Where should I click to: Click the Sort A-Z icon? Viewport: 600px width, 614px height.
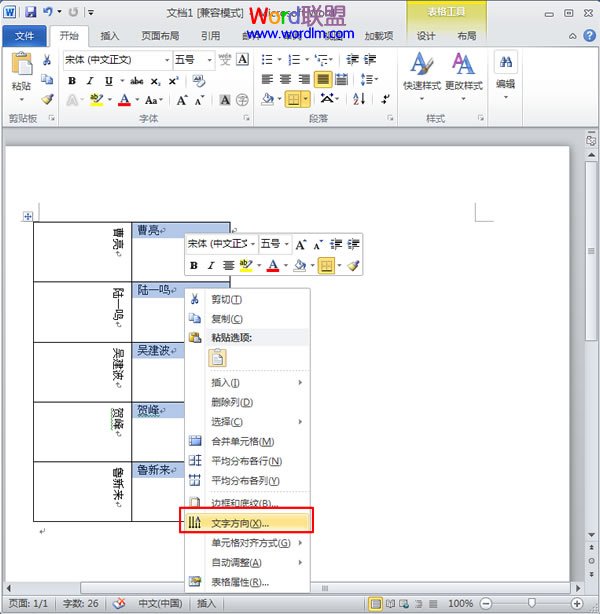point(359,99)
